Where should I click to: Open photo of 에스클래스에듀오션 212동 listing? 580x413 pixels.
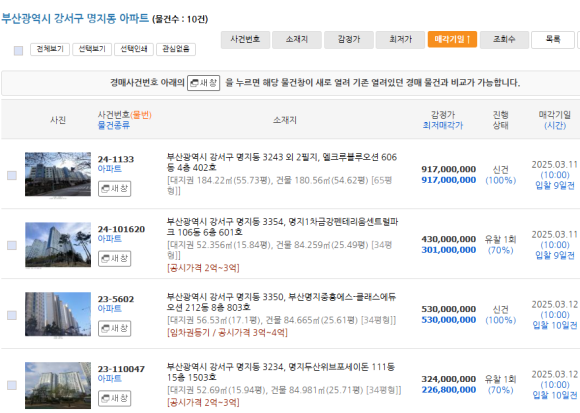coord(58,314)
